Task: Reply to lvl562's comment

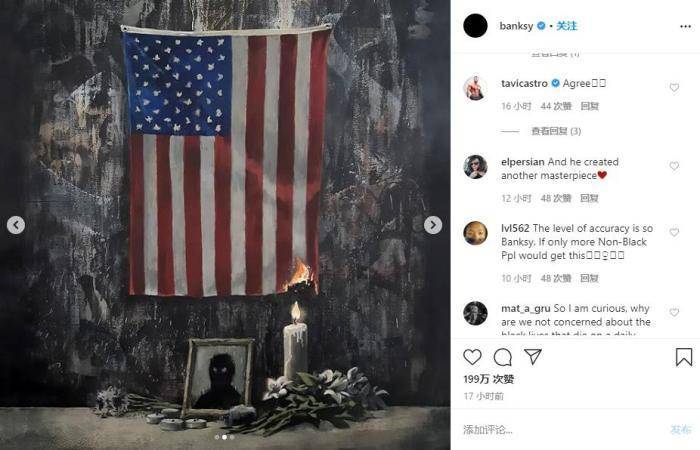Action: [589, 279]
